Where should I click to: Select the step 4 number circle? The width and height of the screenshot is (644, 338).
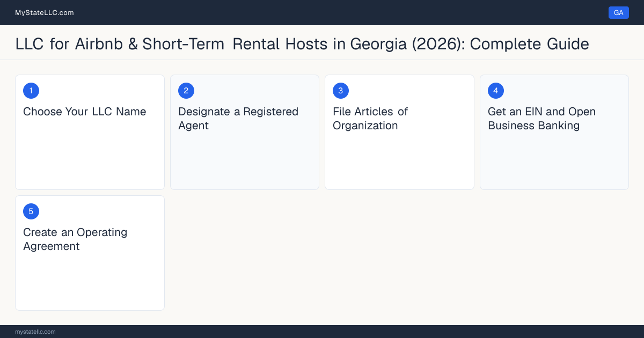[496, 91]
